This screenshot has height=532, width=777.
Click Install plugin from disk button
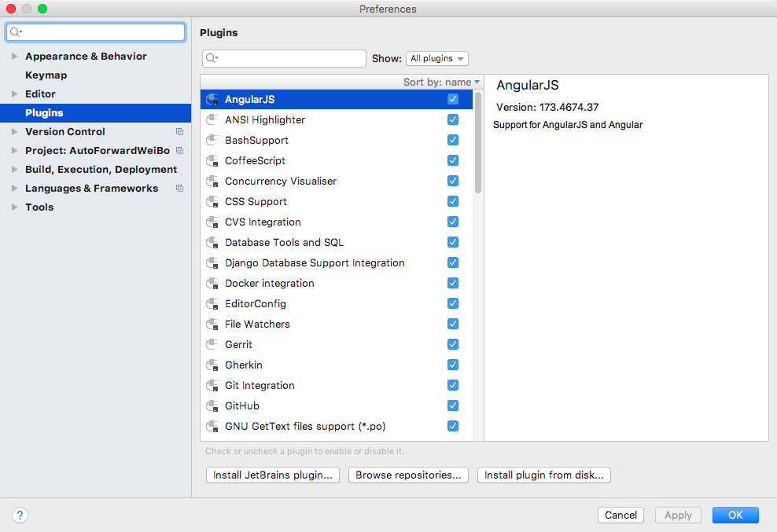click(543, 475)
